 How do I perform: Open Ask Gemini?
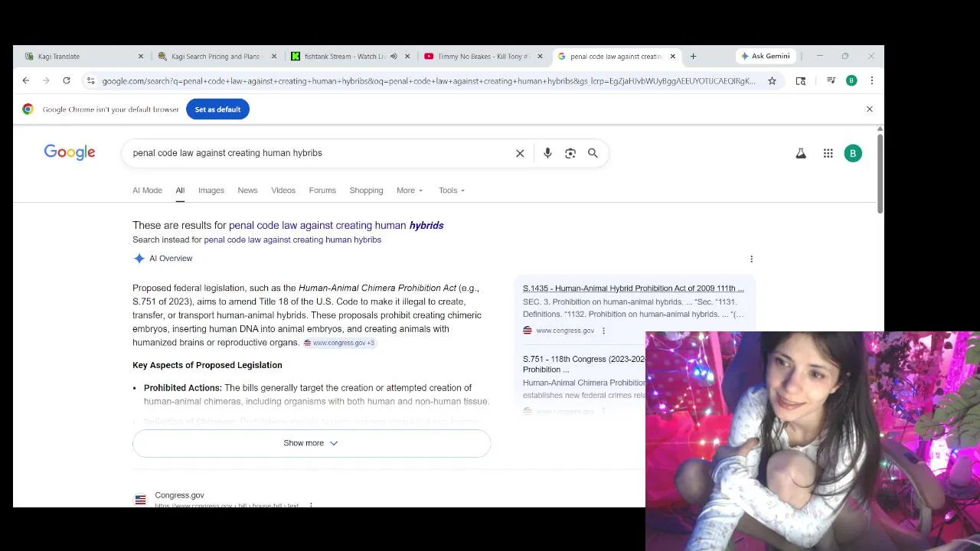[765, 56]
